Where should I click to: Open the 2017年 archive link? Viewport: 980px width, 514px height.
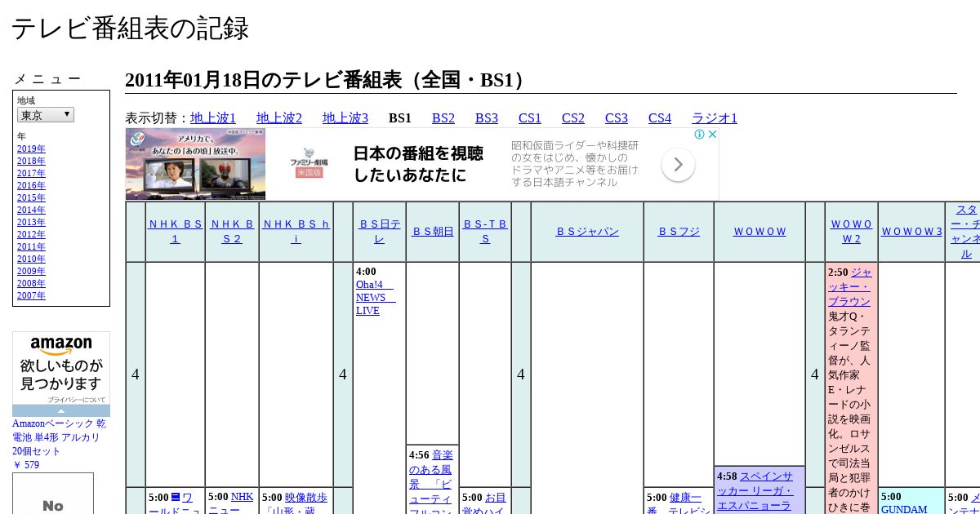31,173
